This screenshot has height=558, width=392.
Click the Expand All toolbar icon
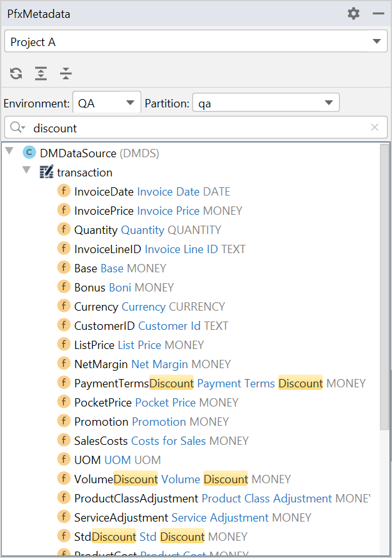41,74
